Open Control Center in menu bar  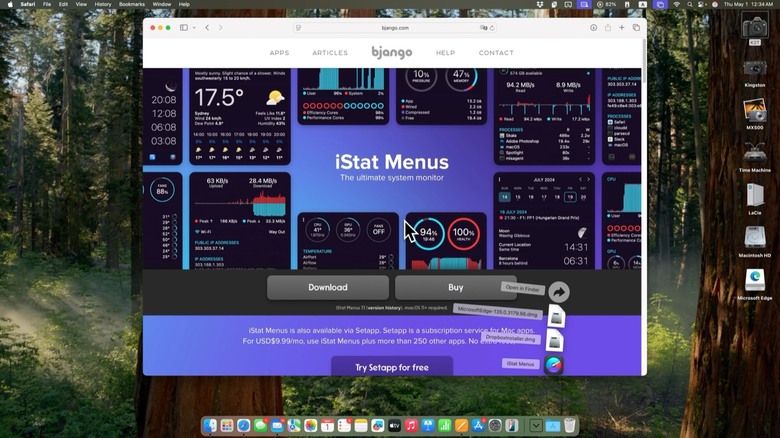[701, 4]
